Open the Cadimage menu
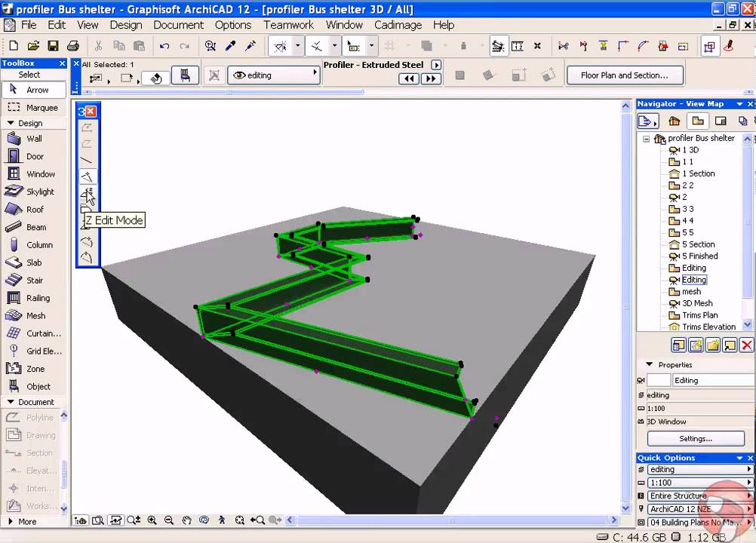Screen dimensions: 756x543 click(398, 25)
